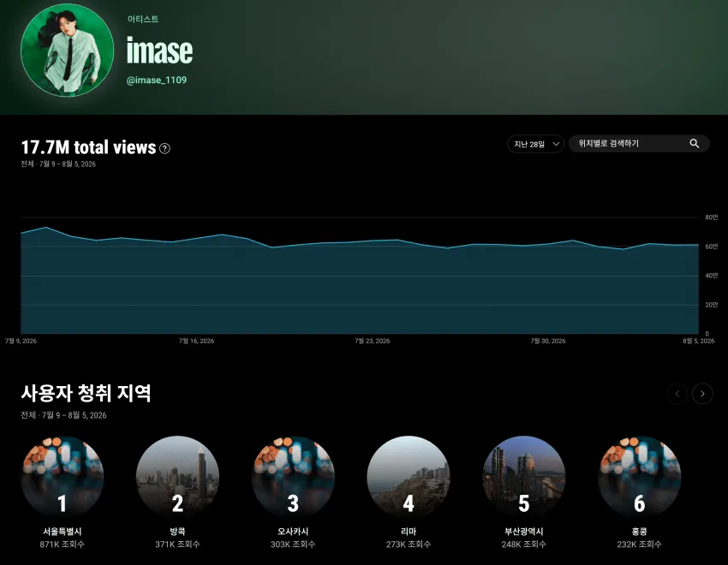Select the rank 2 방콕 city thumbnail

[x=177, y=477]
